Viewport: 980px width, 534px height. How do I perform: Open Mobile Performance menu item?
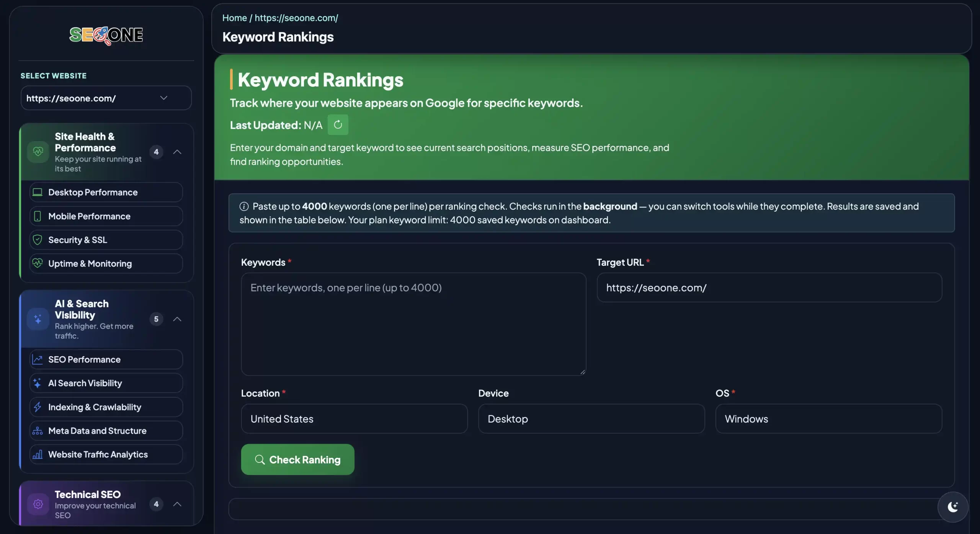point(106,216)
